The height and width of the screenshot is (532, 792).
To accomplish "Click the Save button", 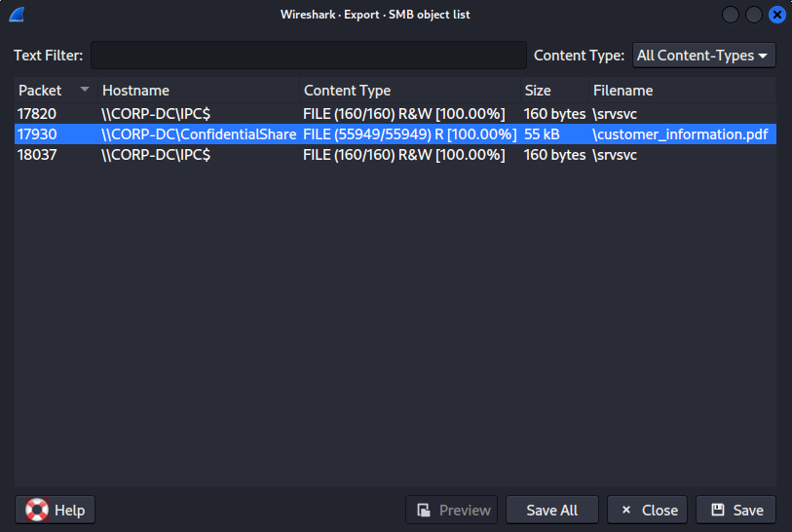I will coord(735,510).
